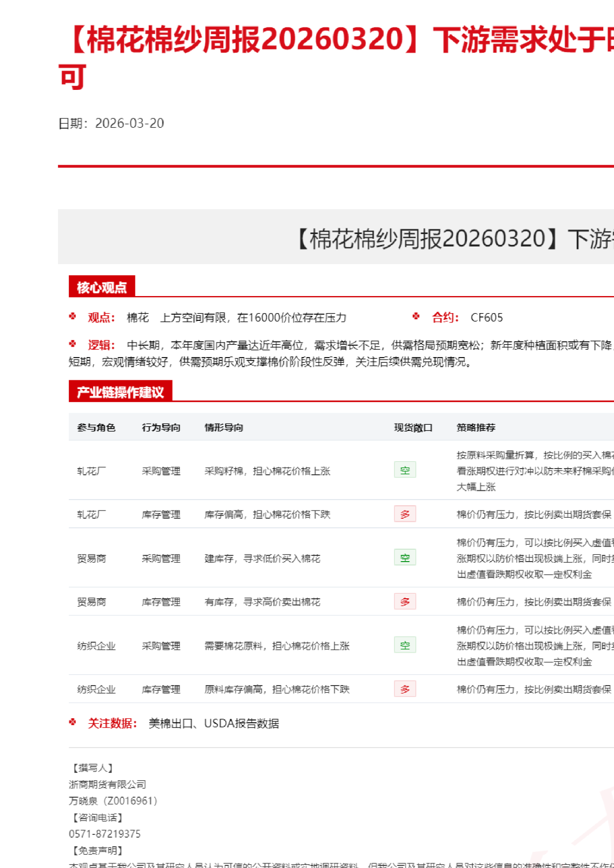
Task: Click the cell 采购籽棉，担心棉花价格上涨
Action: pos(267,471)
